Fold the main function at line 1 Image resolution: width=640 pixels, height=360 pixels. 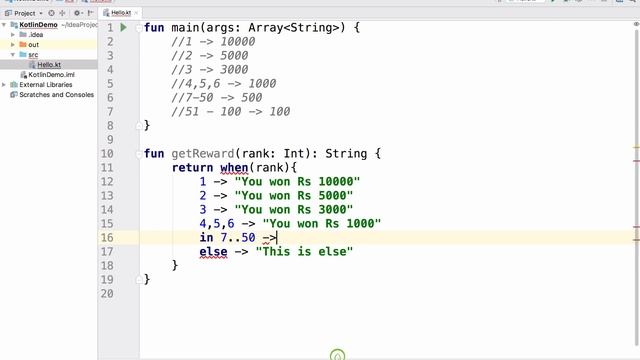point(139,28)
